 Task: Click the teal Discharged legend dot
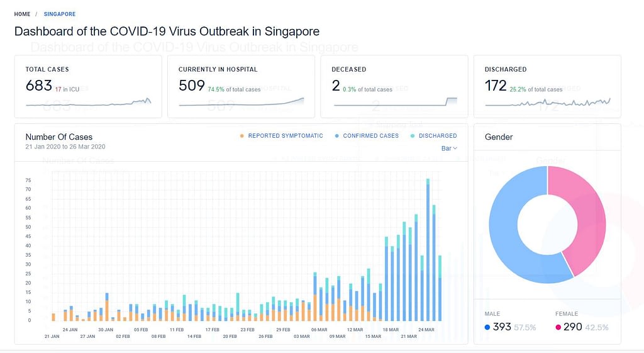pyautogui.click(x=413, y=136)
